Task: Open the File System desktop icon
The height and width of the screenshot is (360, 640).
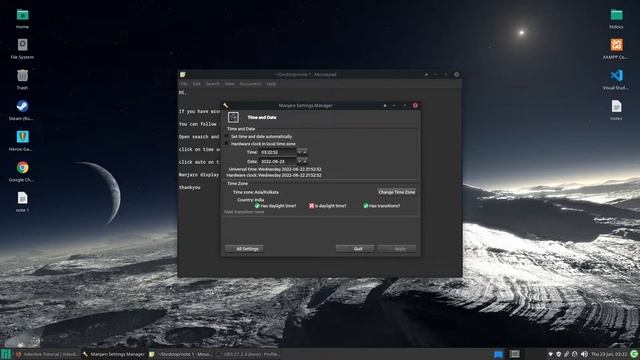Action: coord(22,46)
